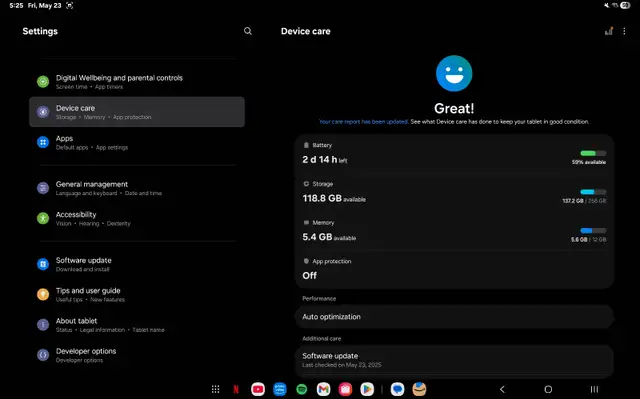
Task: Open the three-dot more options menu
Action: point(624,31)
